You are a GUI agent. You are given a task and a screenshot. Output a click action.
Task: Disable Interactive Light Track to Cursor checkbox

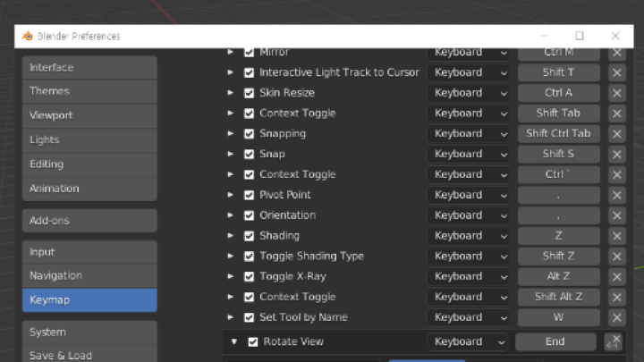click(x=249, y=72)
